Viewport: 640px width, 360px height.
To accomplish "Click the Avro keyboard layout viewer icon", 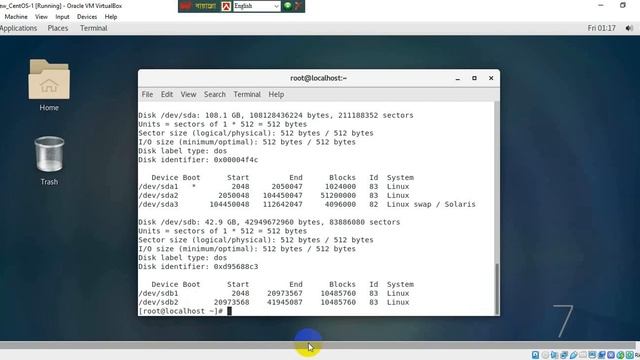I will pyautogui.click(x=226, y=6).
